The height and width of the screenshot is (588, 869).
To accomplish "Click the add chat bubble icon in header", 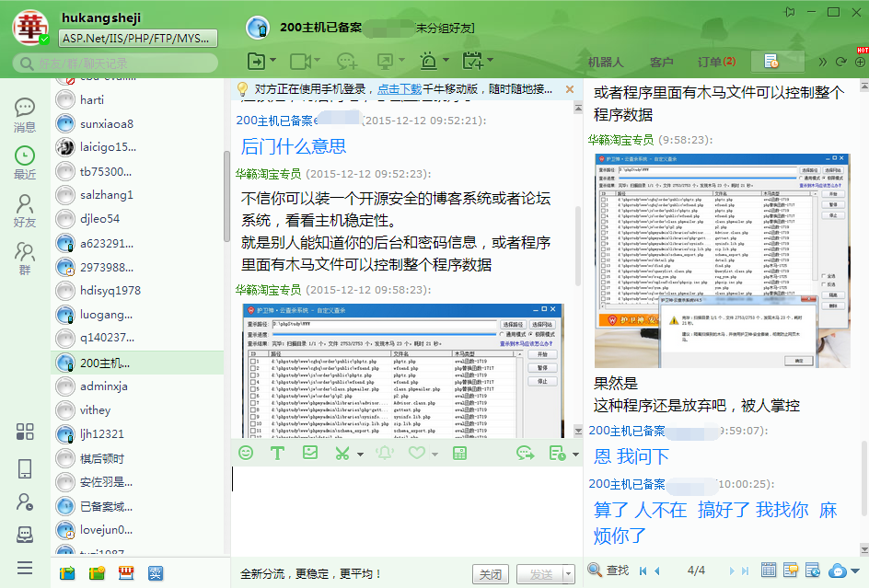I will tap(347, 61).
